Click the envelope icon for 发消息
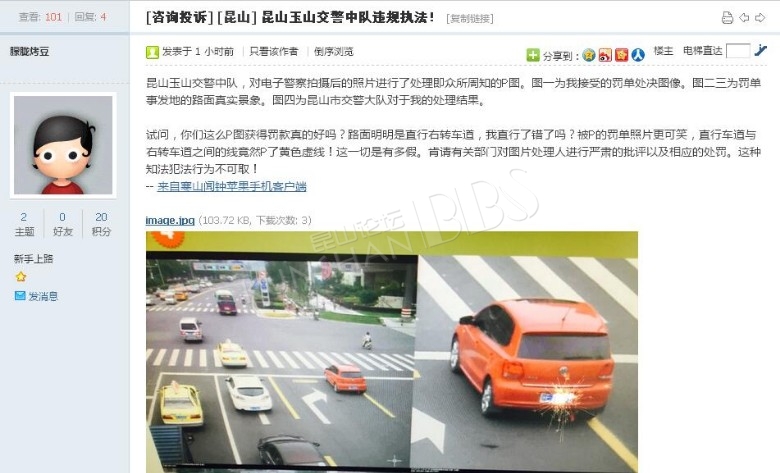Screen dimensions: 780x473 pos(20,296)
